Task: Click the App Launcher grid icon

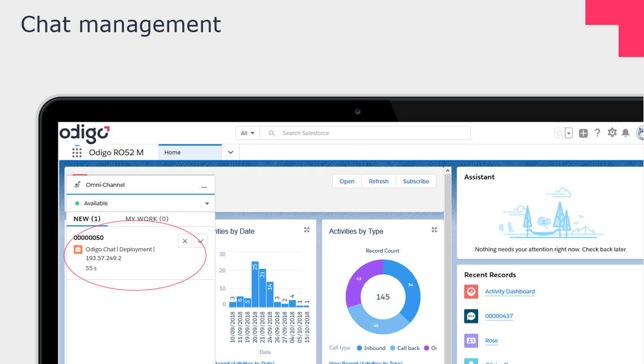Action: tap(77, 152)
